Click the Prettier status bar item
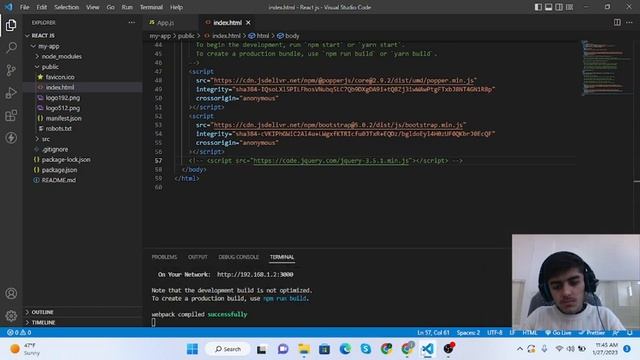 [592, 333]
